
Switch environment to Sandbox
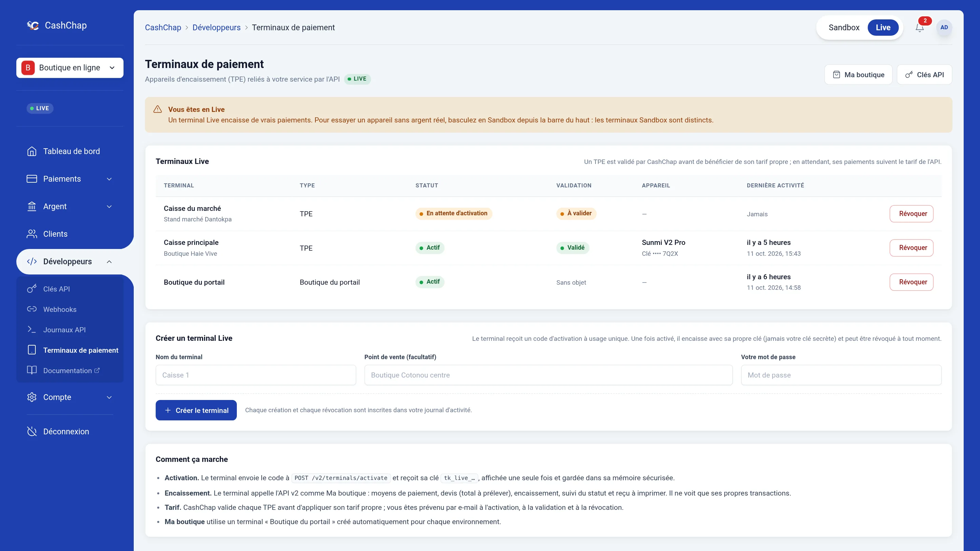click(844, 27)
